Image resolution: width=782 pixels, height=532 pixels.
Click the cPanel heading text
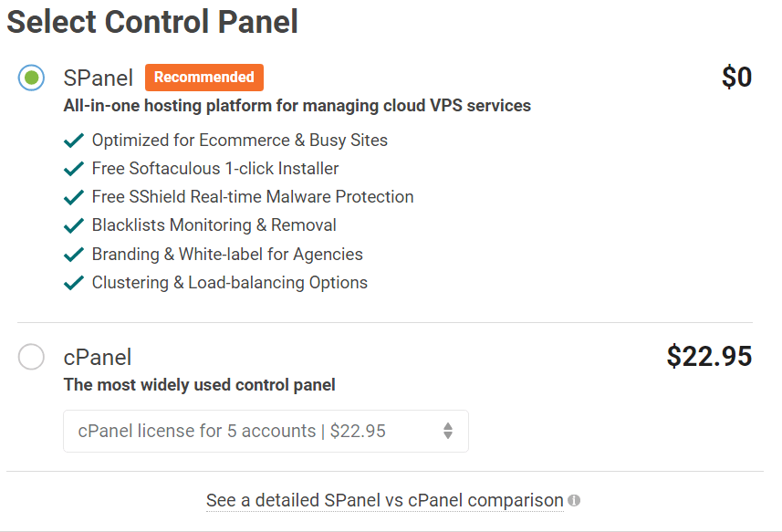pos(97,357)
